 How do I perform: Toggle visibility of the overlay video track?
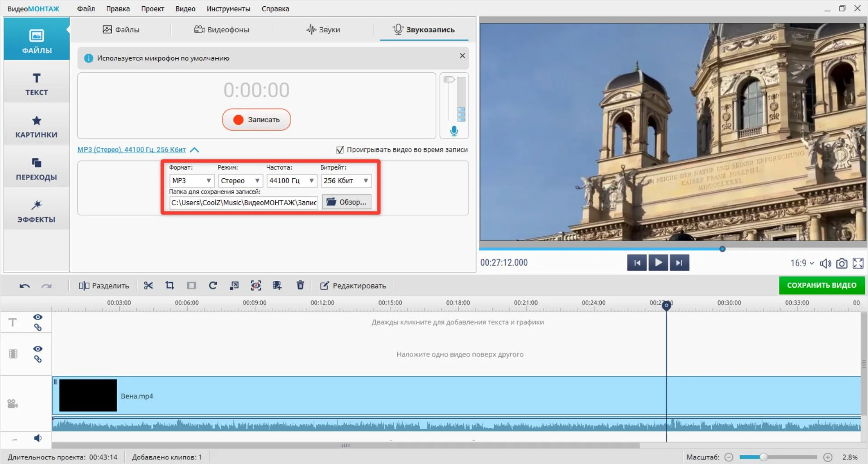(x=38, y=349)
